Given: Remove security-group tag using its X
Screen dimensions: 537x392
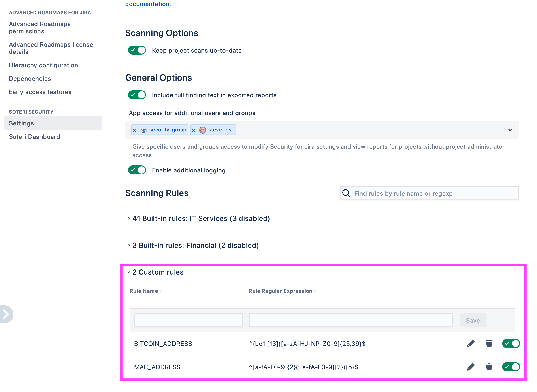Looking at the screenshot, I should (x=134, y=130).
